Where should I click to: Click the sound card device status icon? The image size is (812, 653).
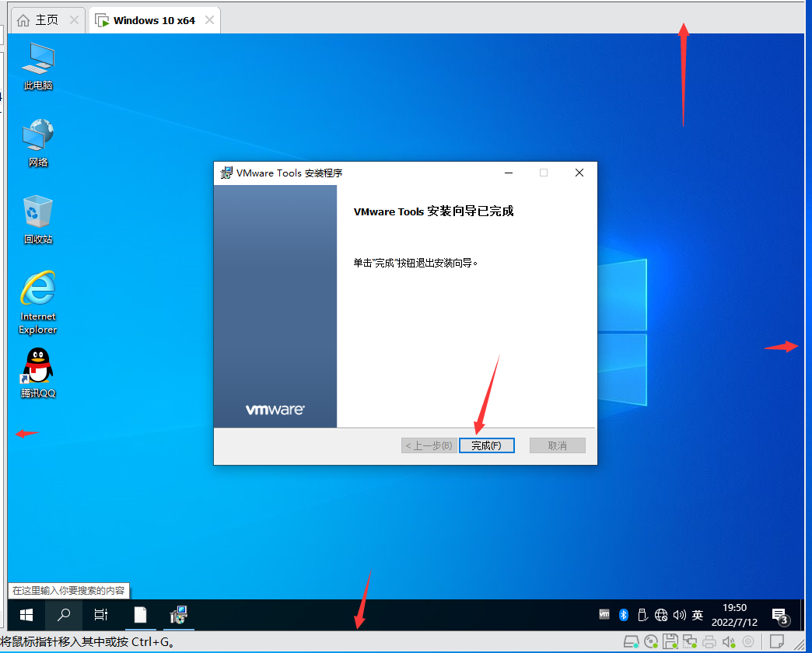[x=729, y=642]
